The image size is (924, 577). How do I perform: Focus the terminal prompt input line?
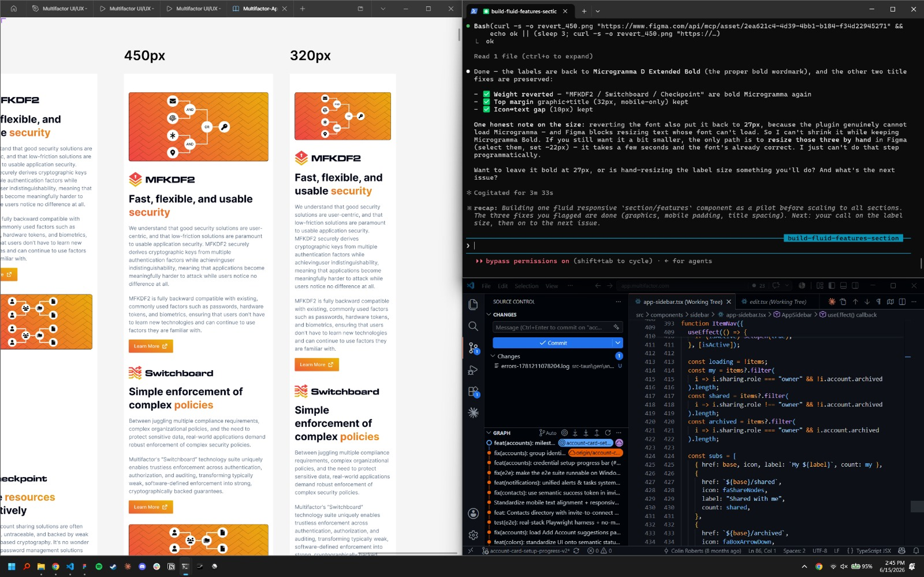pyautogui.click(x=687, y=245)
